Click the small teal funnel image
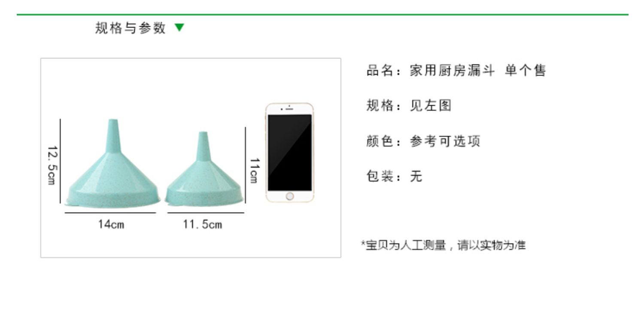 pyautogui.click(x=204, y=169)
